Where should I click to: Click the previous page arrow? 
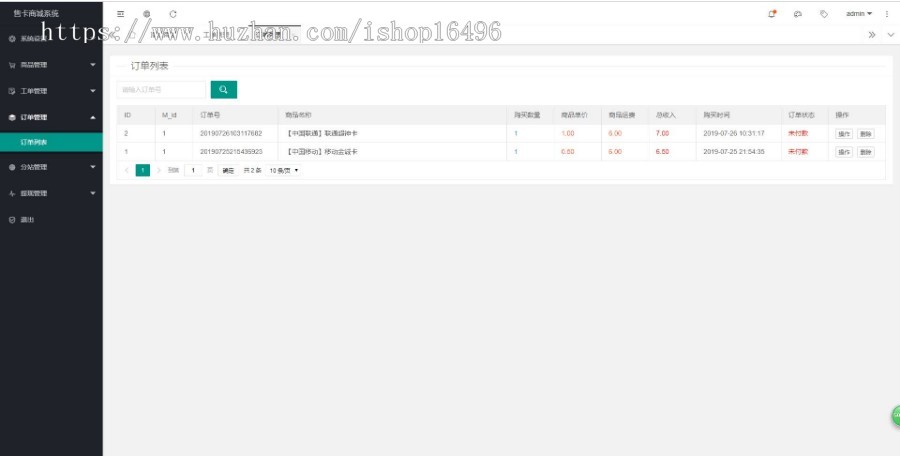[x=127, y=171]
